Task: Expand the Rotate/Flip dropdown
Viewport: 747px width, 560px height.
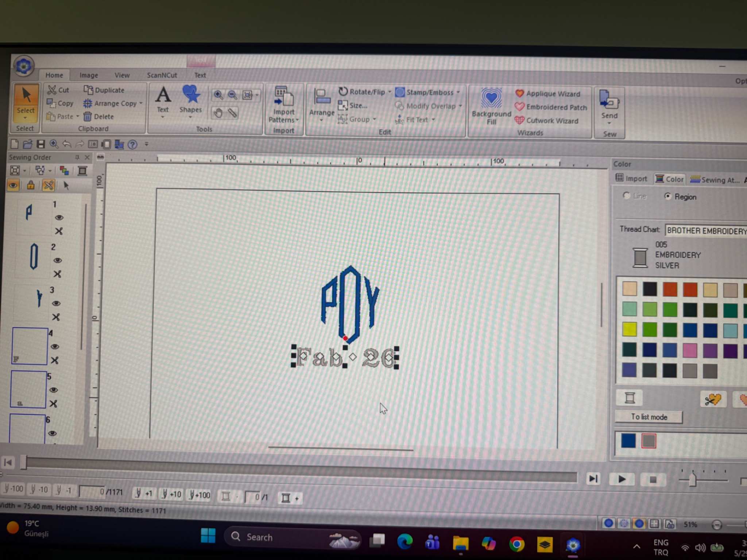Action: coord(390,92)
